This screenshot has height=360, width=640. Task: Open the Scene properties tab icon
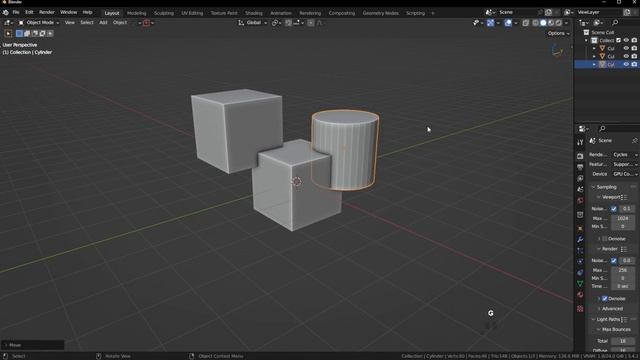tap(580, 189)
